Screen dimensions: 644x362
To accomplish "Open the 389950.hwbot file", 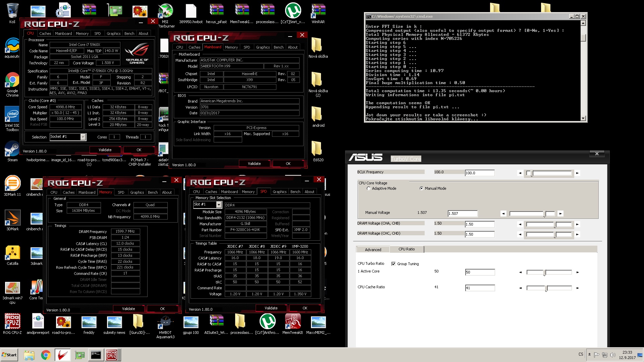I will 191,13.
